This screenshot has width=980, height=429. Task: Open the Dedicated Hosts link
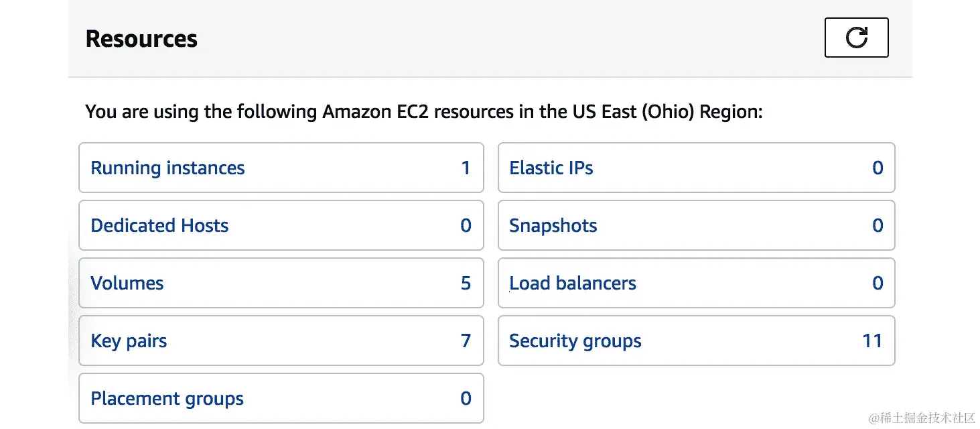159,225
